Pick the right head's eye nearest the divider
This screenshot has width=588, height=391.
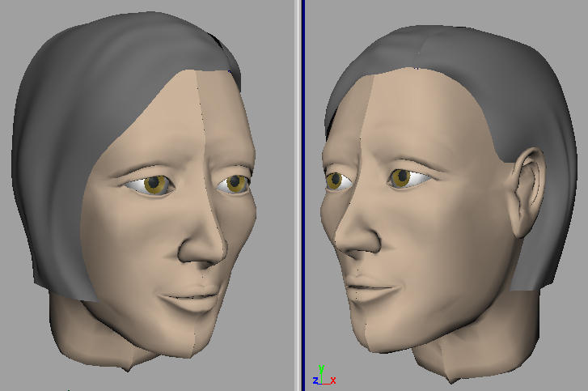coord(337,181)
